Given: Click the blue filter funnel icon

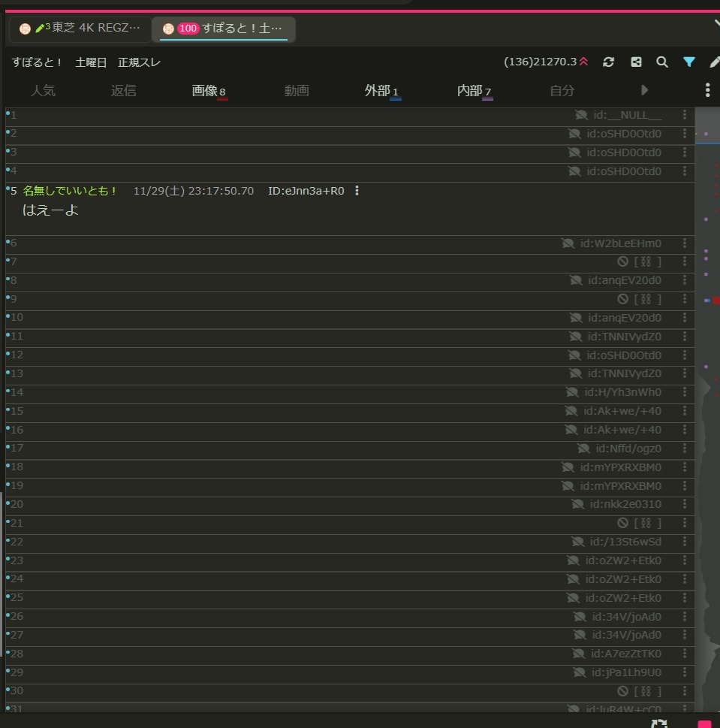Looking at the screenshot, I should [688, 62].
